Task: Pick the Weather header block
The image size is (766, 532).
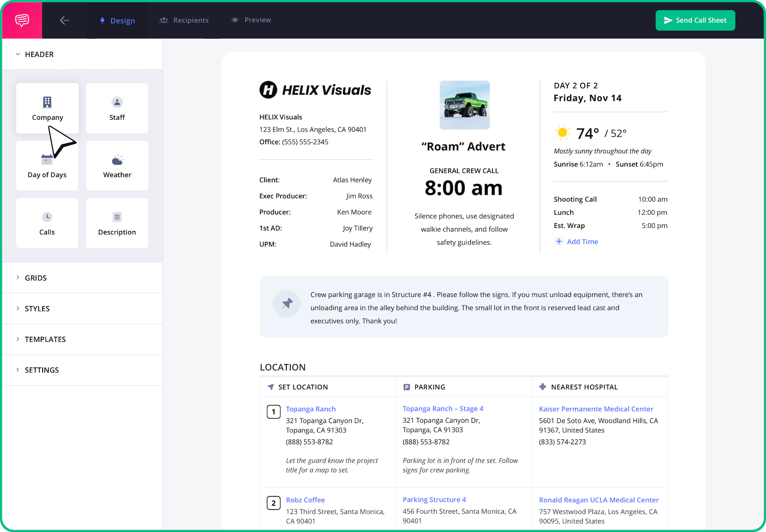Action: tap(117, 166)
